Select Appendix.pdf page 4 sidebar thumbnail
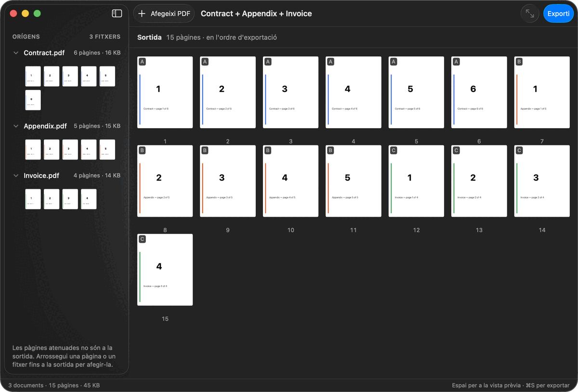This screenshot has width=578, height=392. pyautogui.click(x=89, y=150)
